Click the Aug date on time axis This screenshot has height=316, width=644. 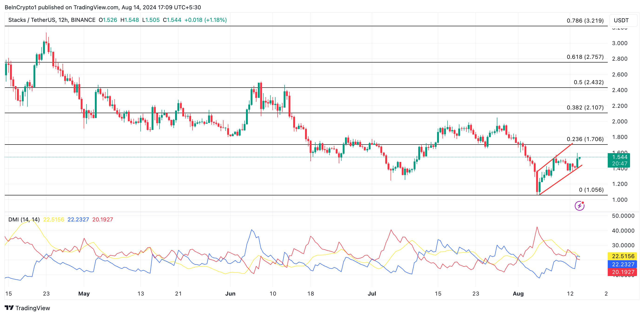518,293
